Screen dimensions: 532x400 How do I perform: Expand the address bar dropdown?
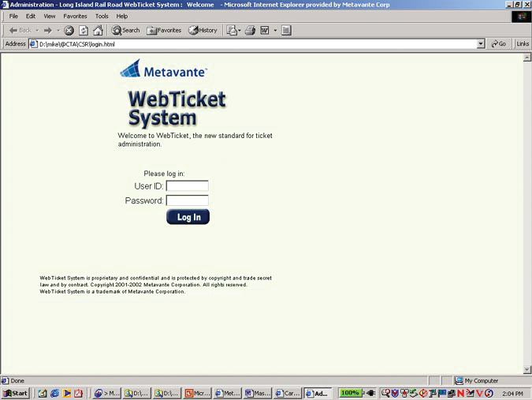click(481, 44)
